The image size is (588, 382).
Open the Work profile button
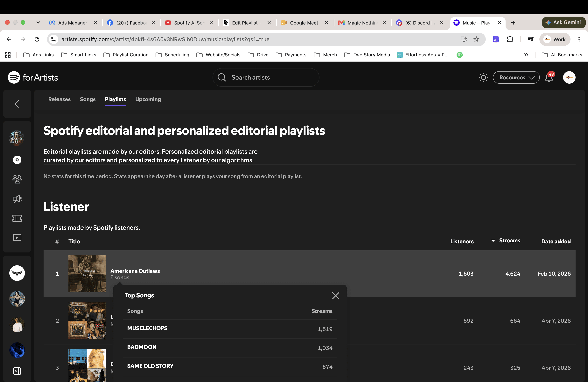tap(555, 39)
